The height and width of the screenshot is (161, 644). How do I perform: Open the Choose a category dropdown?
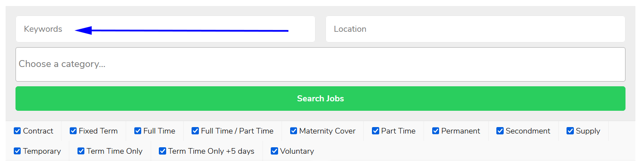click(320, 64)
